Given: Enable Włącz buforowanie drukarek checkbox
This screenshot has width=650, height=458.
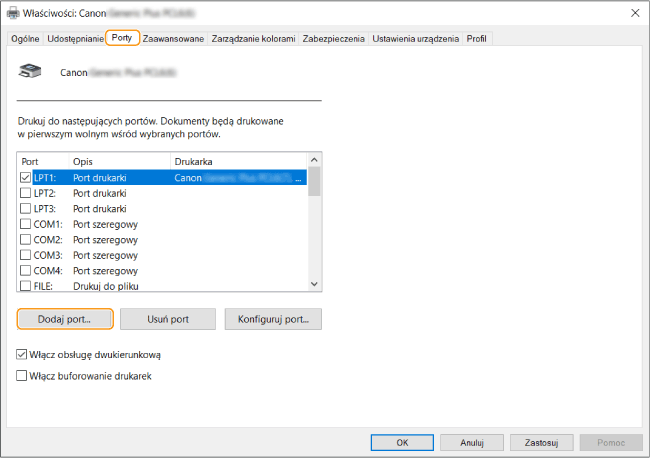Looking at the screenshot, I should click(x=23, y=375).
